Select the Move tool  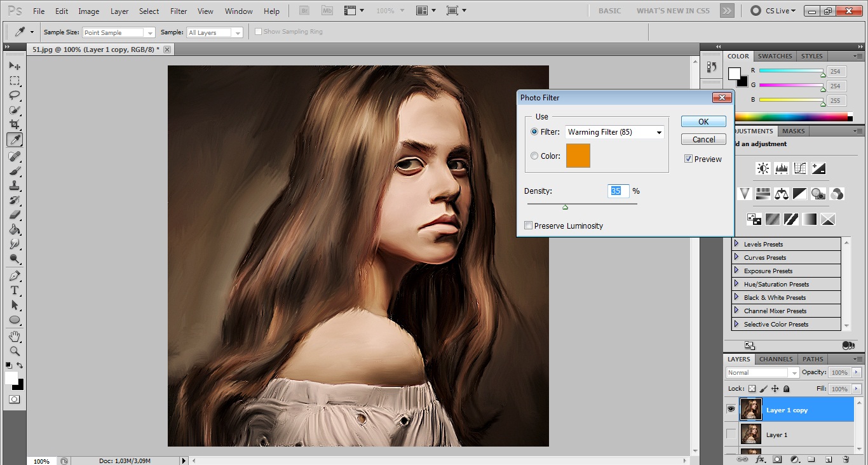click(14, 66)
